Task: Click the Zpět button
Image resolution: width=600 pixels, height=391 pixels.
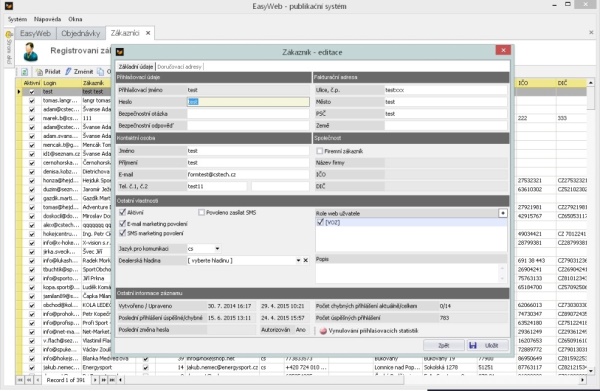Action: (443, 345)
